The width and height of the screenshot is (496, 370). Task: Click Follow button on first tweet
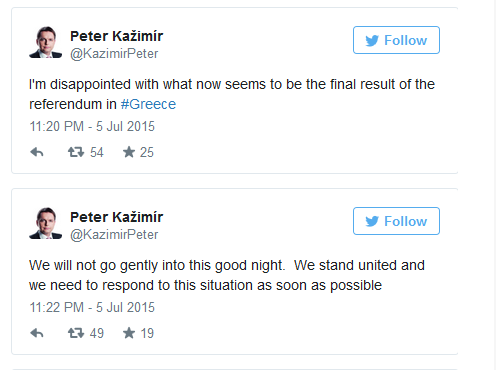[x=396, y=40]
